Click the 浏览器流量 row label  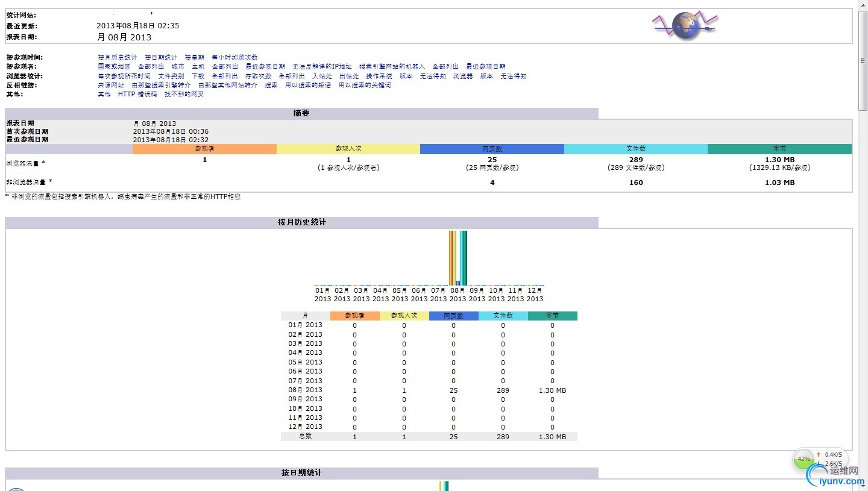coord(26,163)
